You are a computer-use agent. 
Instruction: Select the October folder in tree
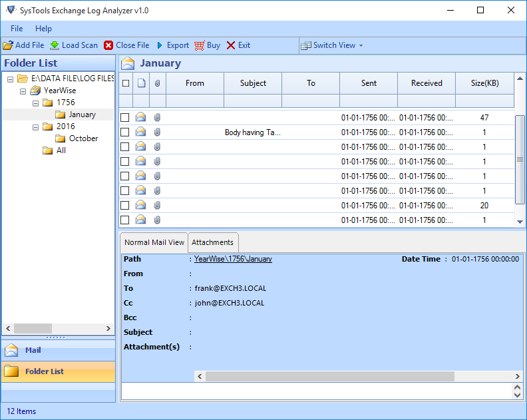[83, 138]
